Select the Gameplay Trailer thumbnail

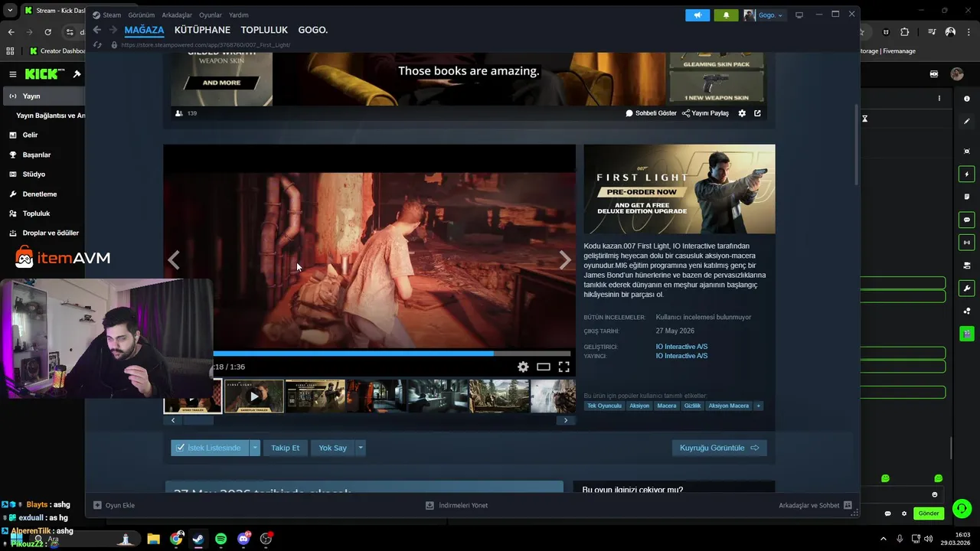[254, 396]
